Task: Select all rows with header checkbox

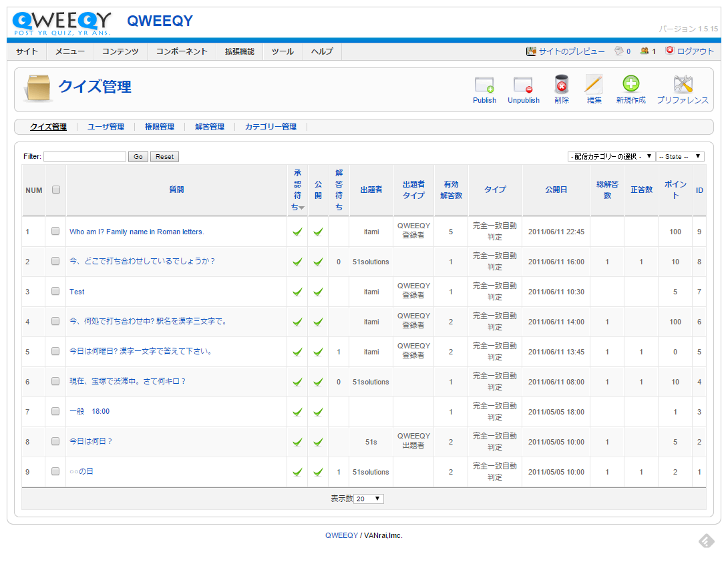Action: coord(56,190)
